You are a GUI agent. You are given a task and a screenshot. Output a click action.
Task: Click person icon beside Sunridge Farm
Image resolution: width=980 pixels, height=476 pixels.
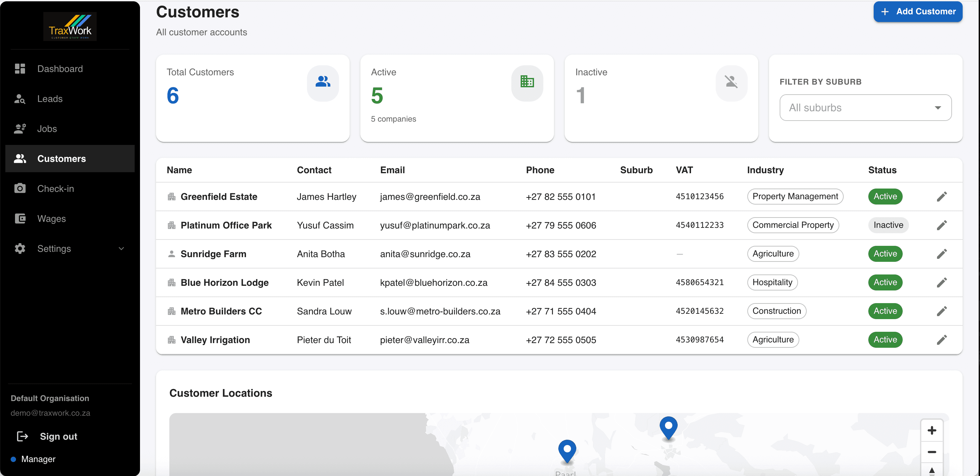coord(172,253)
